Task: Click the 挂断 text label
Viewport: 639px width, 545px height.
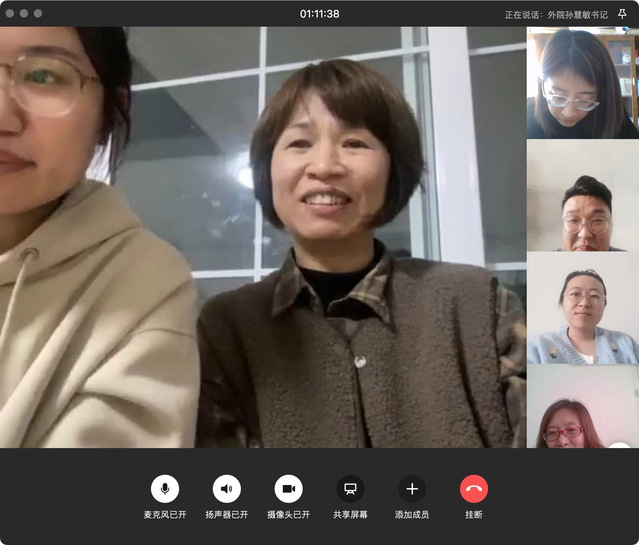Action: pyautogui.click(x=474, y=515)
